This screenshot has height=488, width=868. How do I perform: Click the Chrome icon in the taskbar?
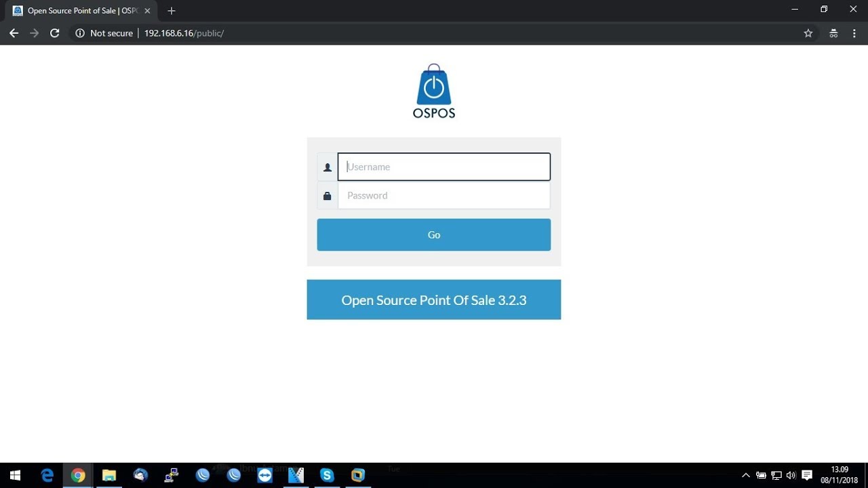78,475
